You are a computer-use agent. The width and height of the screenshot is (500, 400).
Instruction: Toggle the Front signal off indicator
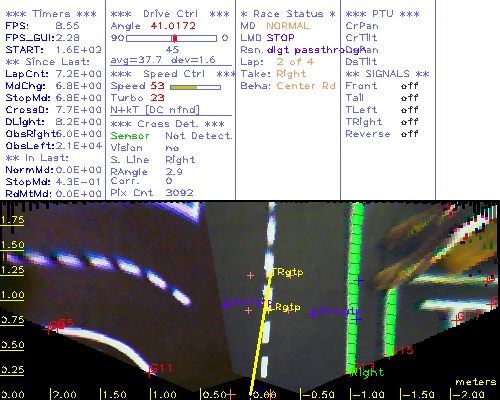410,86
